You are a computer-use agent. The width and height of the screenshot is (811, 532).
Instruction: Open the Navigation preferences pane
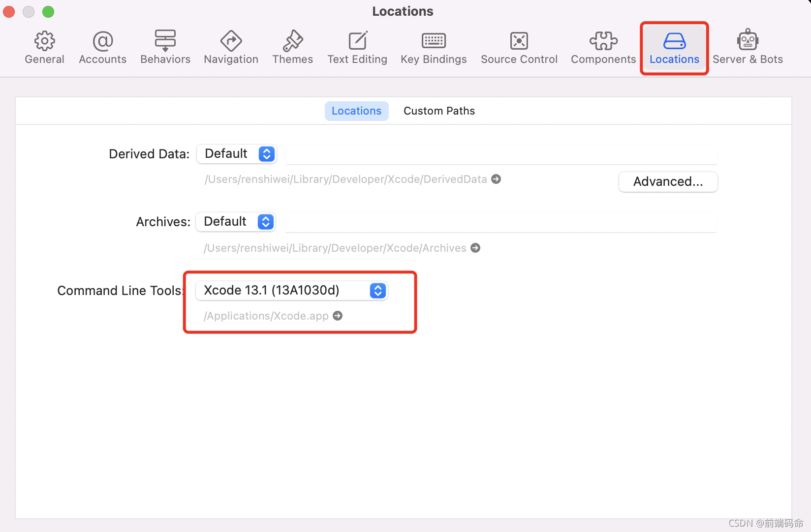[231, 48]
